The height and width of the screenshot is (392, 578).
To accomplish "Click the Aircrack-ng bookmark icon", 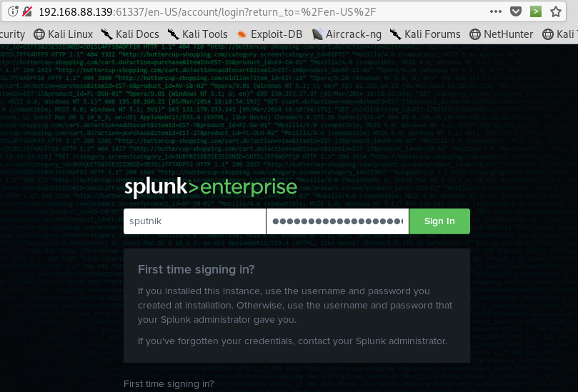I will pos(317,34).
